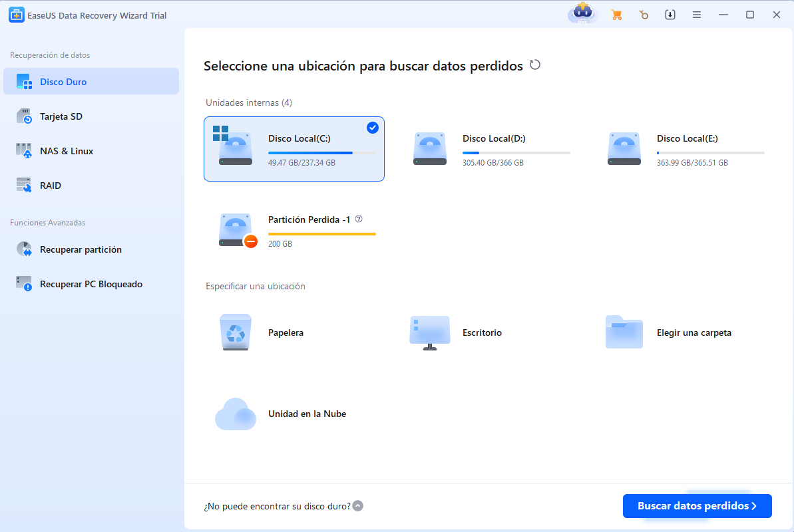The width and height of the screenshot is (794, 532).
Task: Click the Disco Local(D:) drive icon
Action: tap(429, 148)
